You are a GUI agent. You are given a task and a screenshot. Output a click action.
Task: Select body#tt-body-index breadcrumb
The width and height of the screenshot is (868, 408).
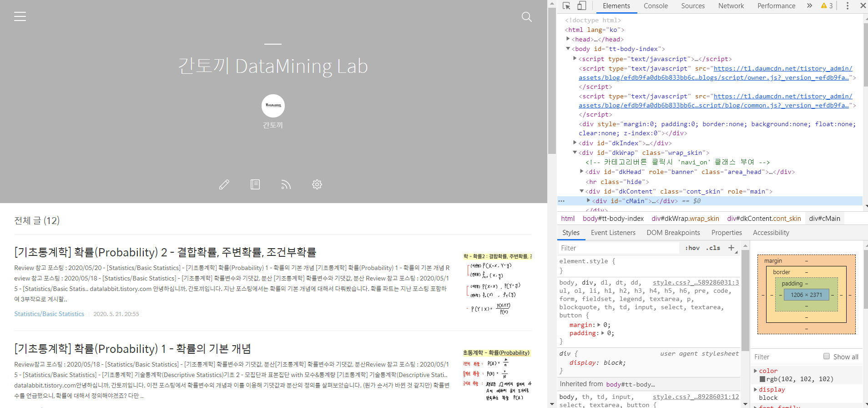[x=613, y=219]
